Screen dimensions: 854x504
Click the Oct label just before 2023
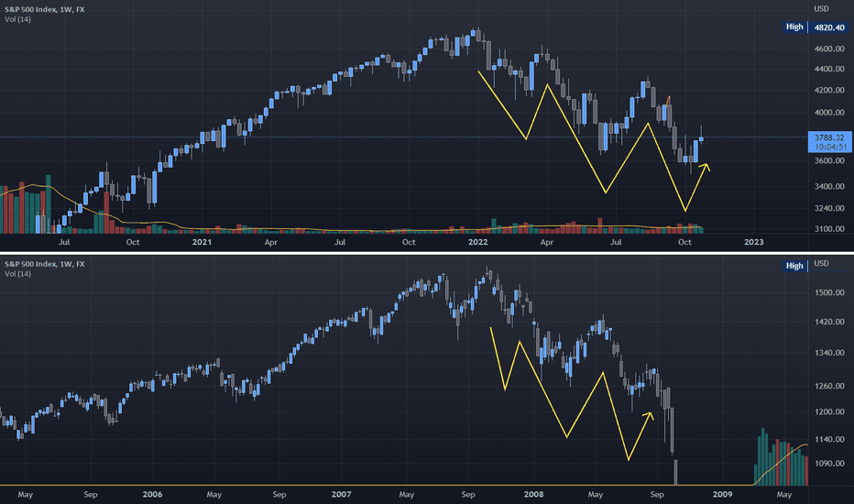coord(684,242)
